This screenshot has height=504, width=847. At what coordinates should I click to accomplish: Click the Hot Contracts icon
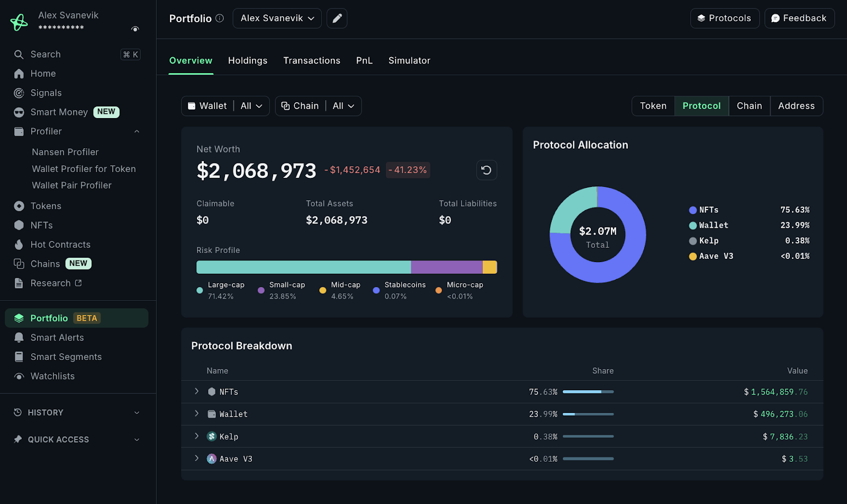(19, 244)
